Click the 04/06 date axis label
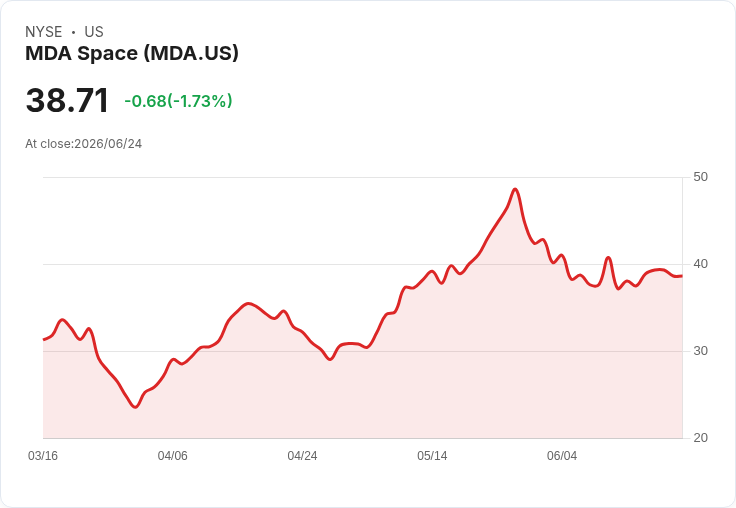The height and width of the screenshot is (508, 736). click(172, 456)
